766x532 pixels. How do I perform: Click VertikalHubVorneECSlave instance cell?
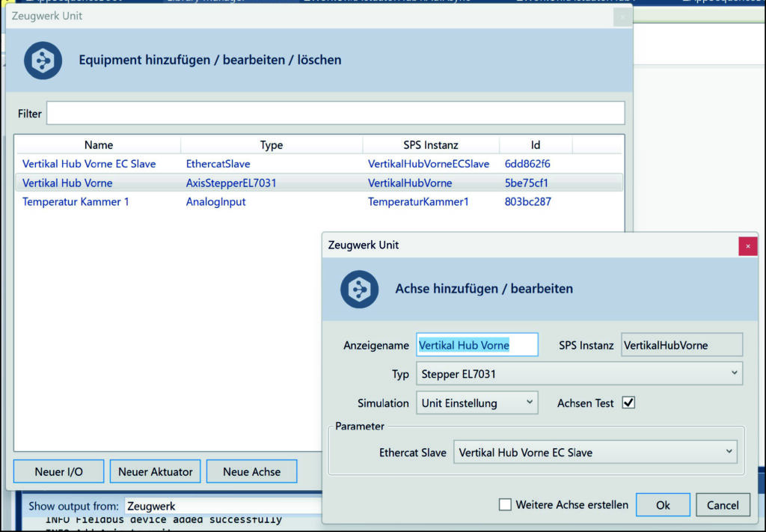[x=429, y=164]
